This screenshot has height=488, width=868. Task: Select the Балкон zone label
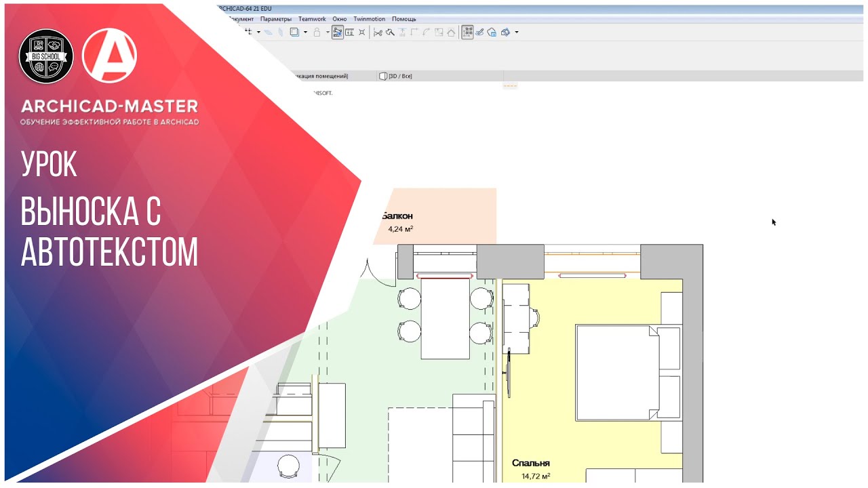coord(397,216)
